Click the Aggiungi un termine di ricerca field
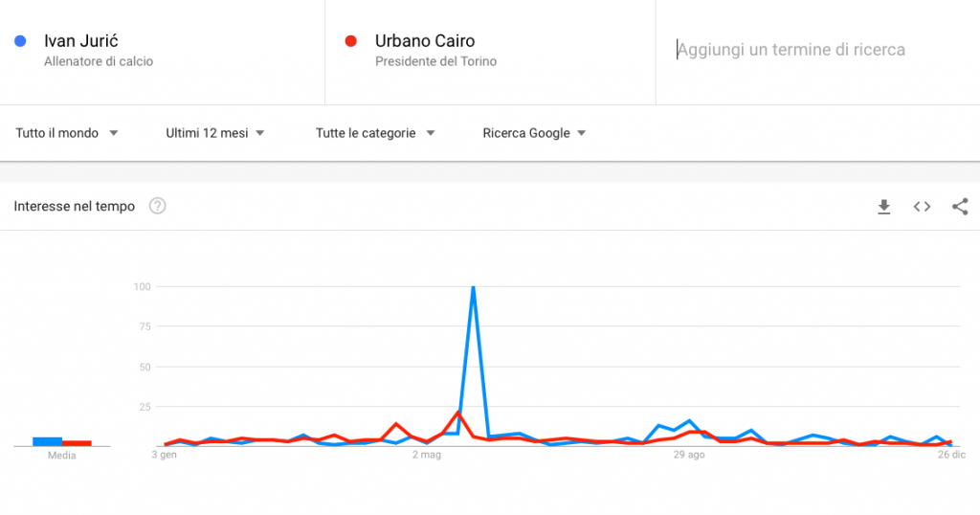 tap(817, 50)
